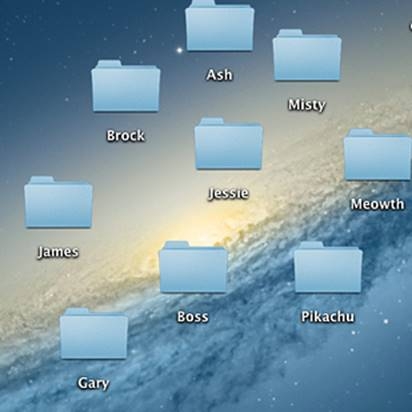
Task: Select the Pikachu folder icon
Action: coord(328,267)
